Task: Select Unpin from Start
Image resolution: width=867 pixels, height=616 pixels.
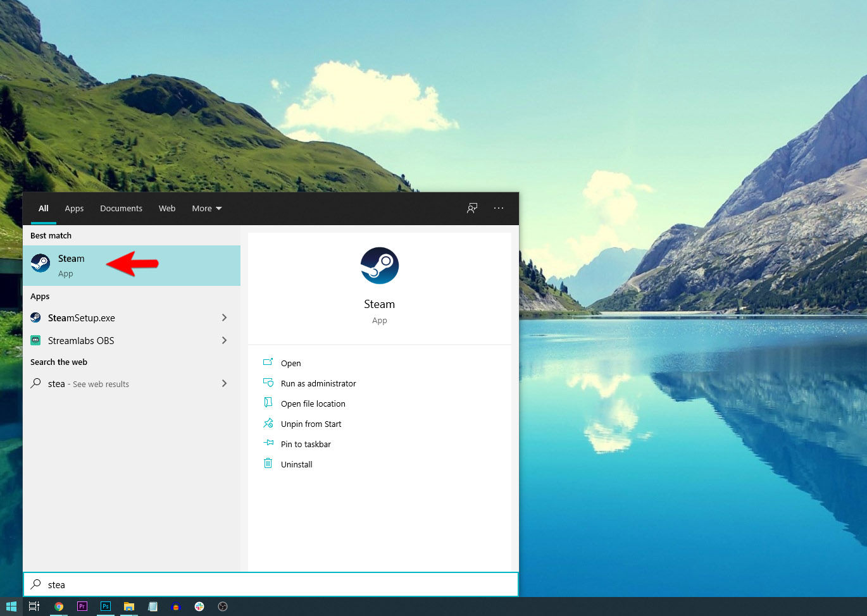Action: [302, 424]
